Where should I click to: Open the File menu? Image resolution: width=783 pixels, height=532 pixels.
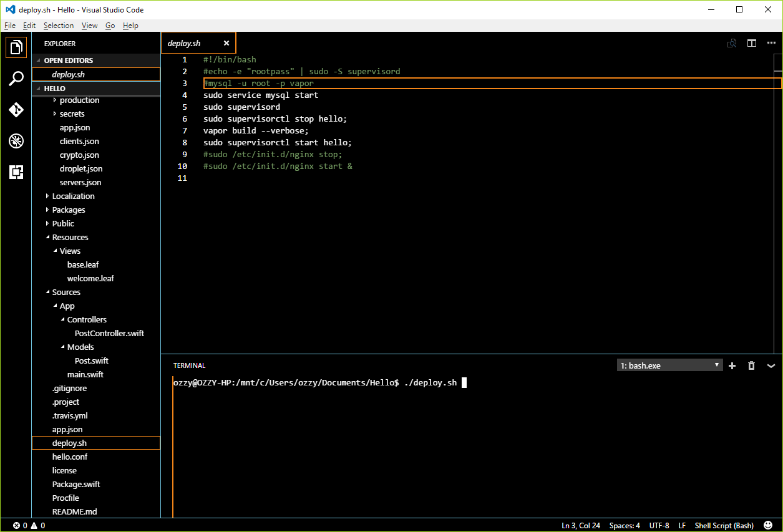(x=10, y=26)
